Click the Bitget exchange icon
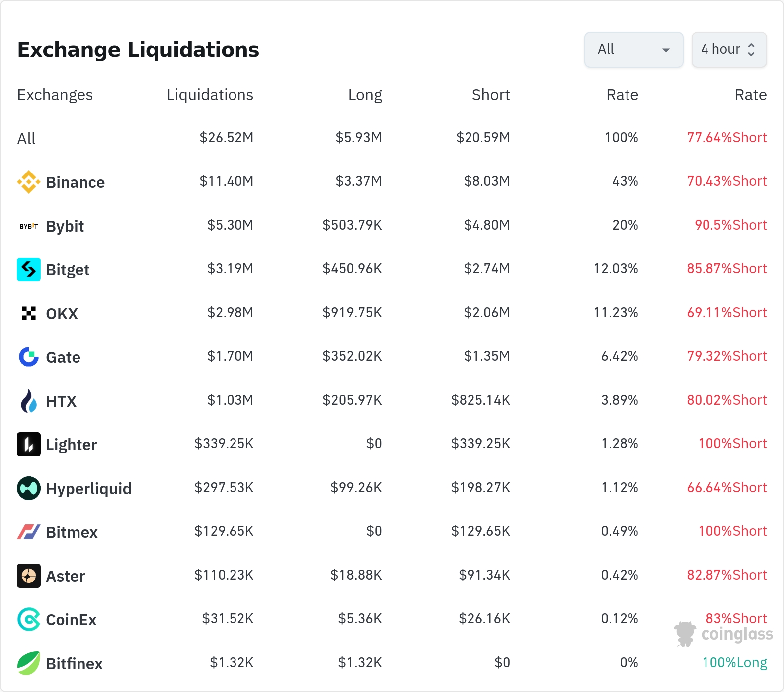784x692 pixels. click(x=29, y=269)
